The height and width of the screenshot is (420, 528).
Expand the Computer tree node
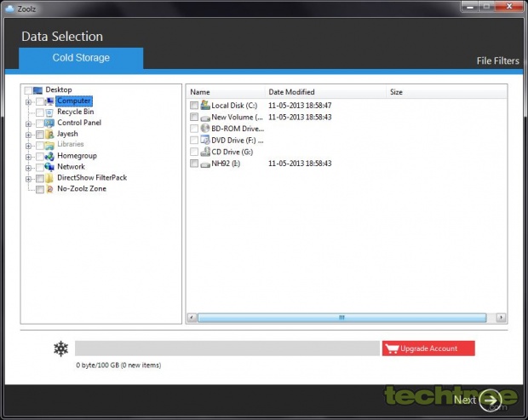(x=29, y=101)
